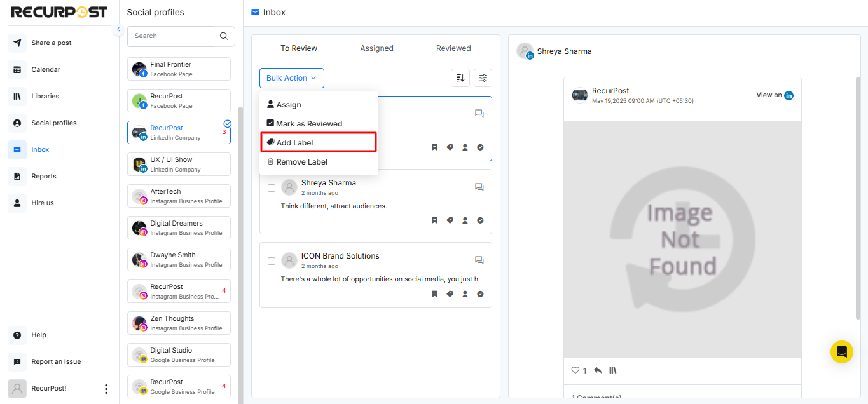This screenshot has height=404, width=868.
Task: Tick the checkbox on ICON Brand Solutions card
Action: 272,261
